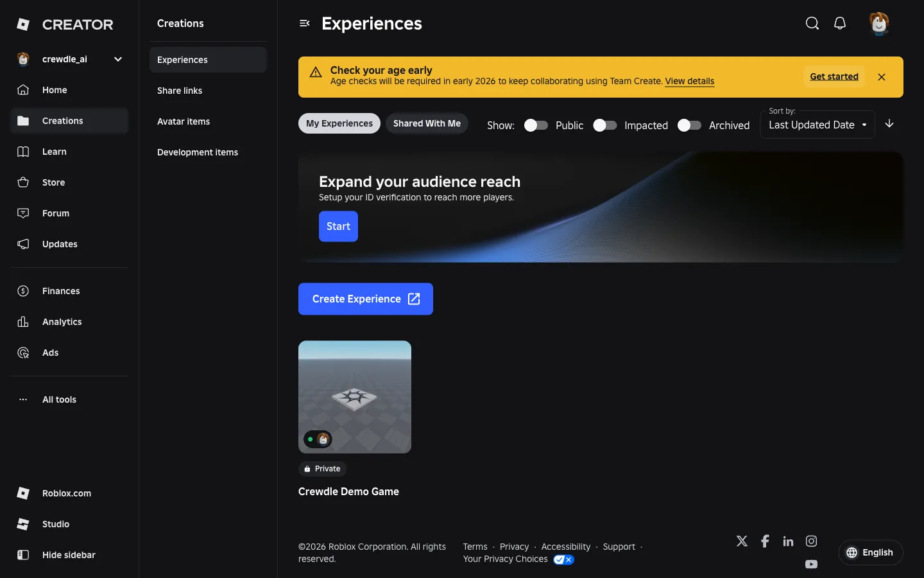Click the Crewdle Demo Game title
The width and height of the screenshot is (924, 578).
pyautogui.click(x=348, y=491)
